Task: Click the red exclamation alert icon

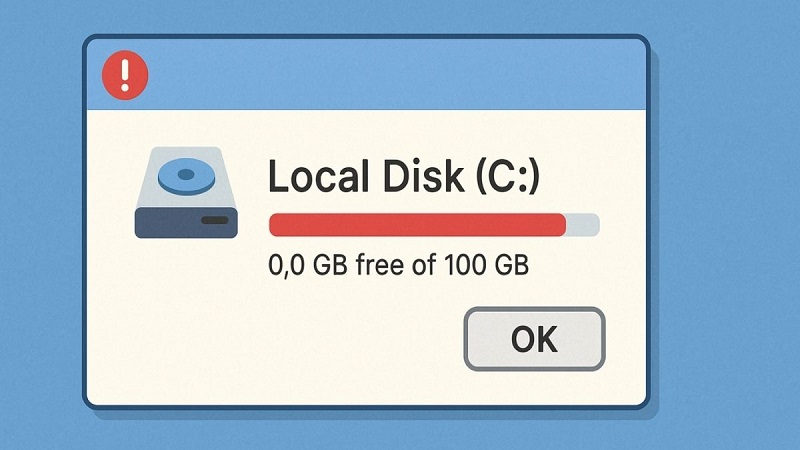Action: tap(125, 74)
